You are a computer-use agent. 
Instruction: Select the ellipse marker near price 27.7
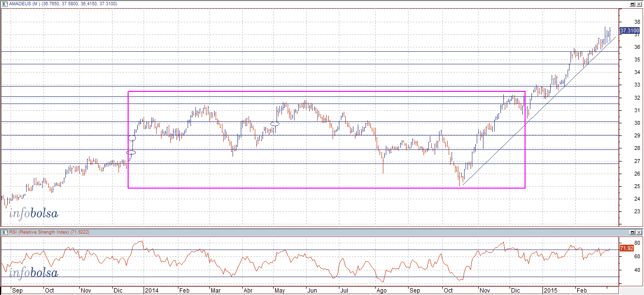132,153
